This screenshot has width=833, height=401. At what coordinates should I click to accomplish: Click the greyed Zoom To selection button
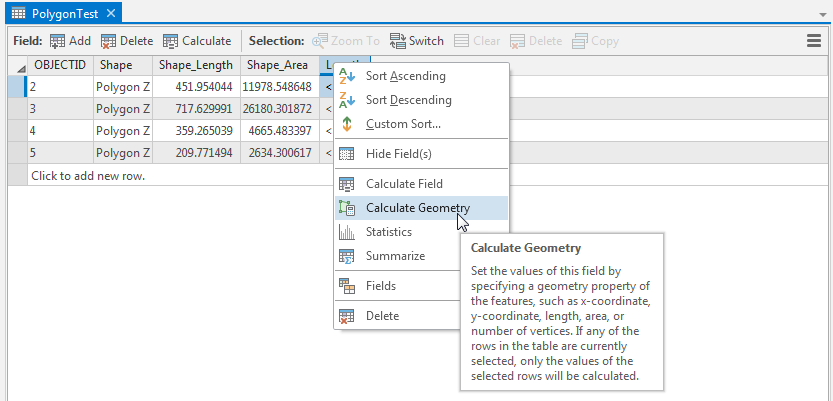[346, 41]
